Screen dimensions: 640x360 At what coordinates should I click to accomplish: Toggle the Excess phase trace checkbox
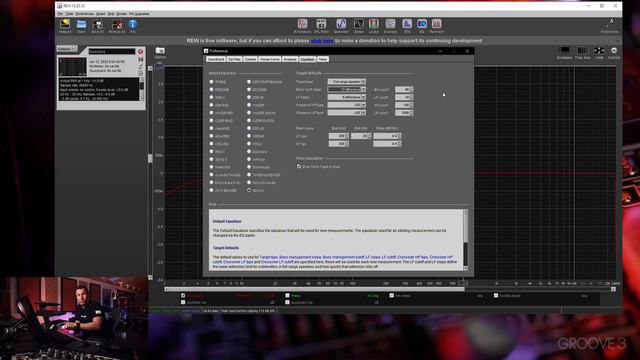[496, 296]
